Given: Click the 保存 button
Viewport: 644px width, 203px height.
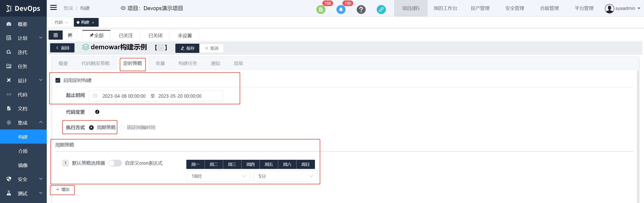Looking at the screenshot, I should (187, 48).
